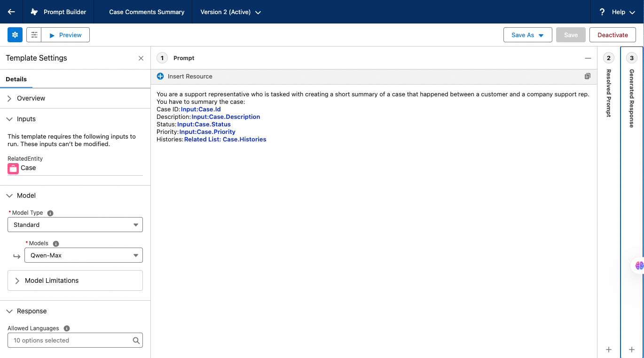Expand Model Limitations section
The height and width of the screenshot is (358, 644).
pos(75,280)
